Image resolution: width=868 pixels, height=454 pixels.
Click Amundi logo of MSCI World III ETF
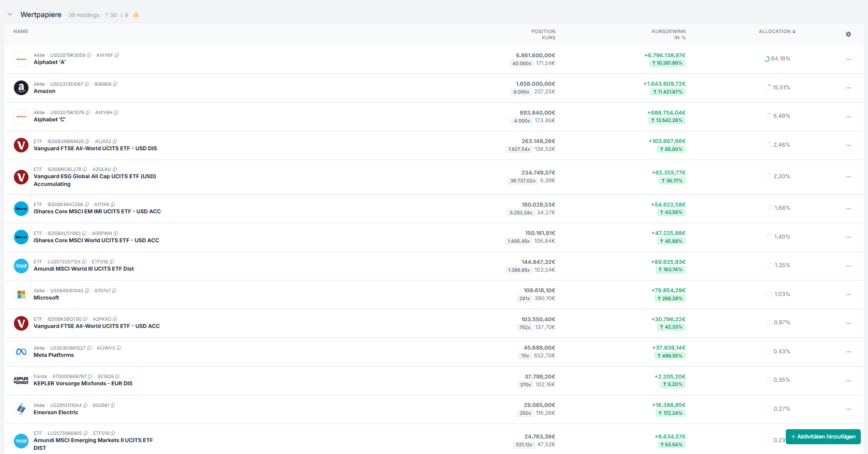coord(21,266)
